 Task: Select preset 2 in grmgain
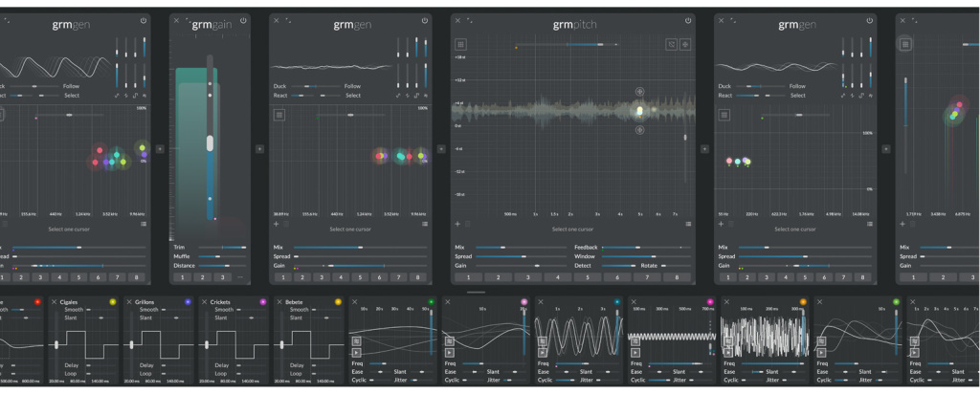click(203, 277)
